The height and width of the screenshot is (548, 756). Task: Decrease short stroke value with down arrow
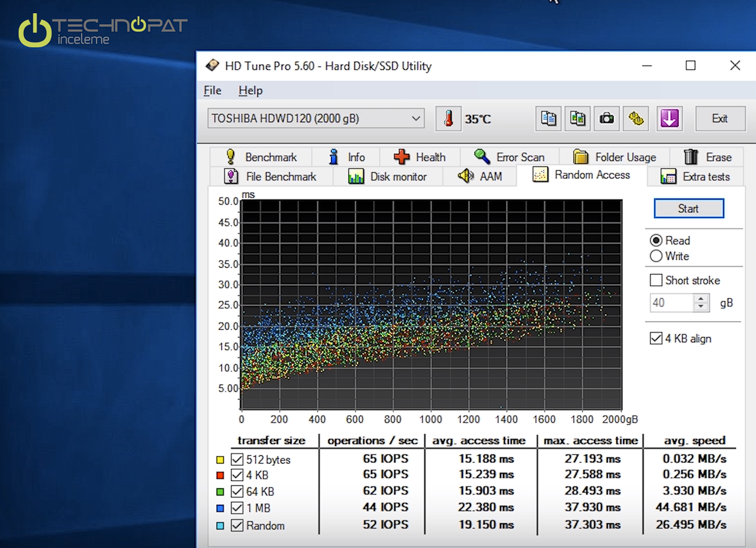coord(701,307)
